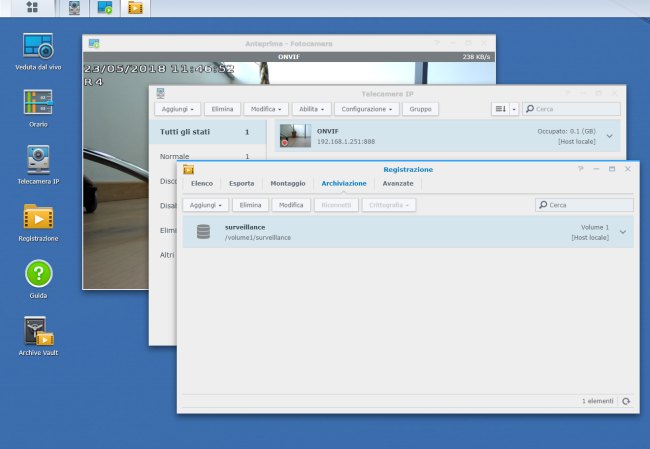Refresh the Registrazione storage list
The image size is (650, 449).
(626, 400)
